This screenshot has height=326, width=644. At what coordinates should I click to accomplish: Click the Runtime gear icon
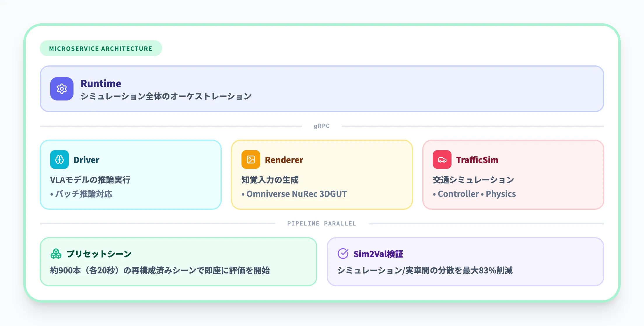(62, 89)
